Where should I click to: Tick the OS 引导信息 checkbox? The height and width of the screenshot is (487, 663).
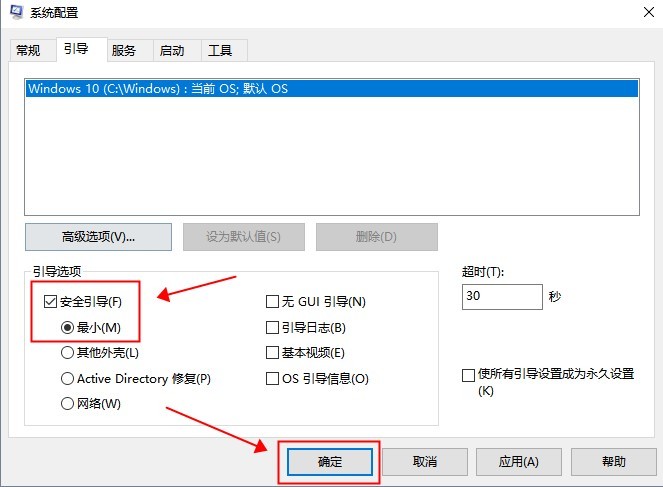(x=272, y=379)
